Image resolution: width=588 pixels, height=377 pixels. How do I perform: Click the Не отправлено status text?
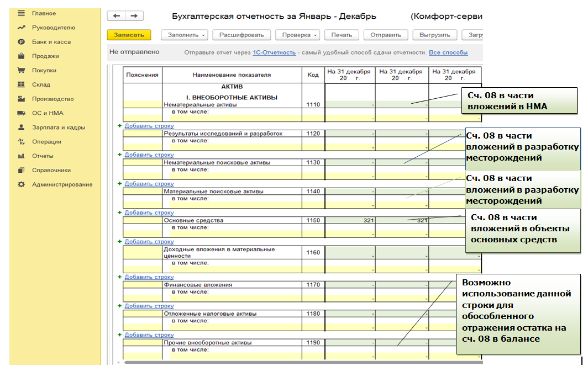tap(134, 52)
